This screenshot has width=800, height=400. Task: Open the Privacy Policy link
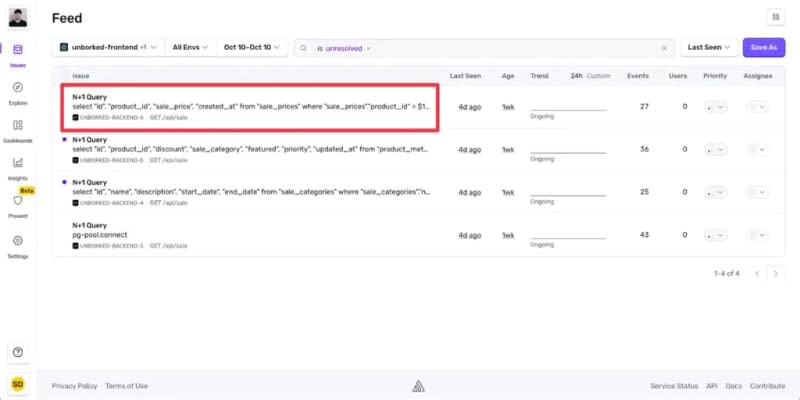click(74, 386)
